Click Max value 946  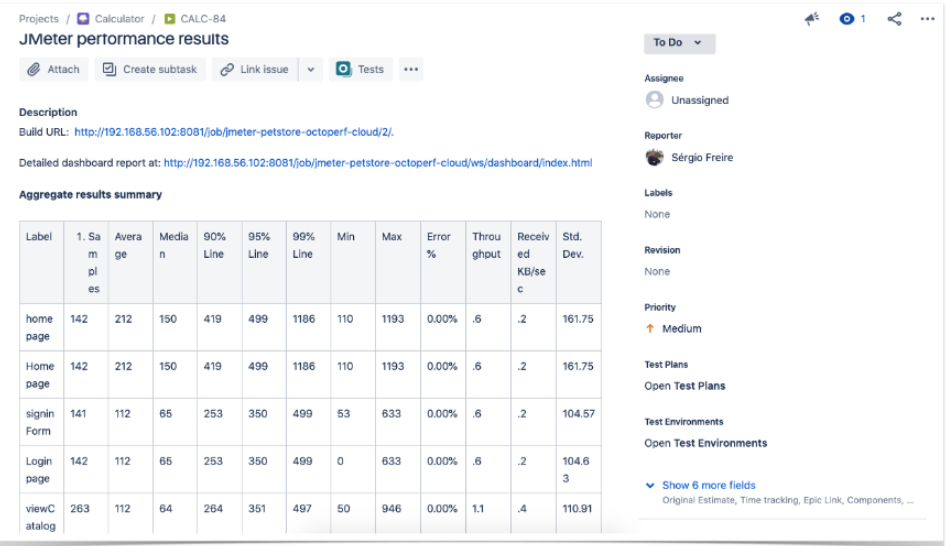coord(391,509)
